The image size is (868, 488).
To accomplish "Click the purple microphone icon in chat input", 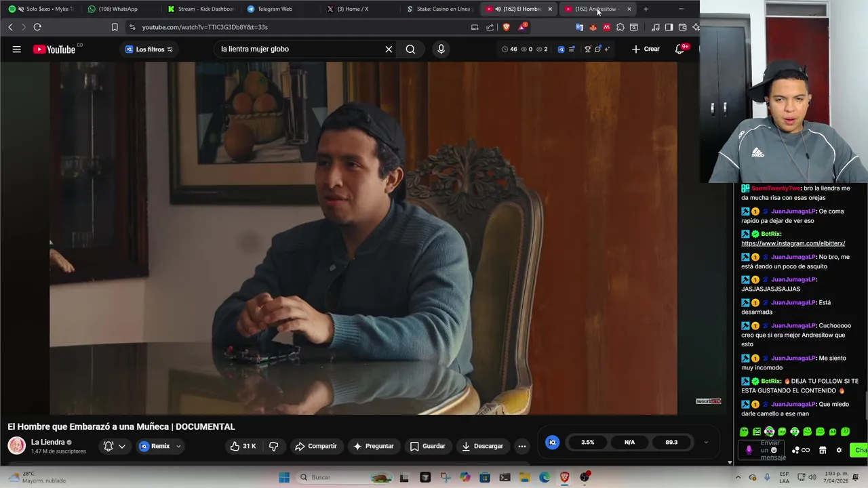I will click(749, 450).
